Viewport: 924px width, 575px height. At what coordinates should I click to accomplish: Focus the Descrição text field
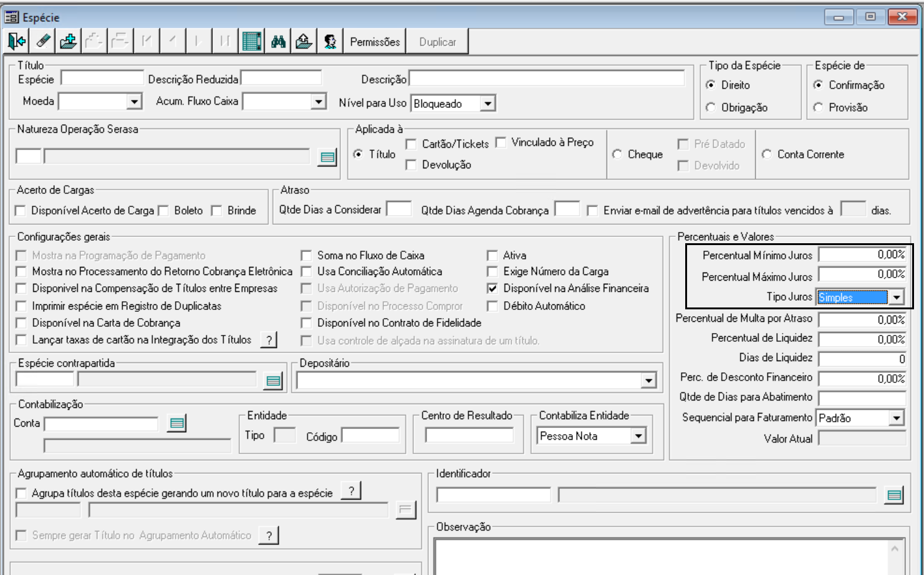point(547,79)
